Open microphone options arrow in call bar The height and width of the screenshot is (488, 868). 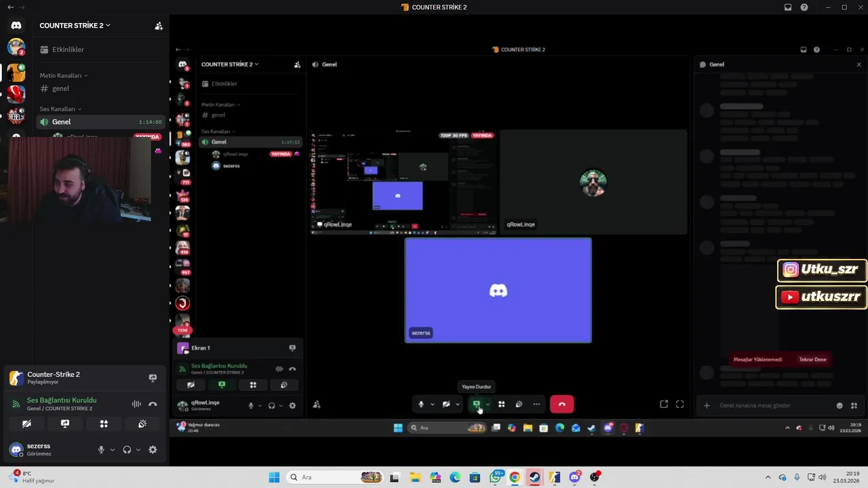coord(432,405)
